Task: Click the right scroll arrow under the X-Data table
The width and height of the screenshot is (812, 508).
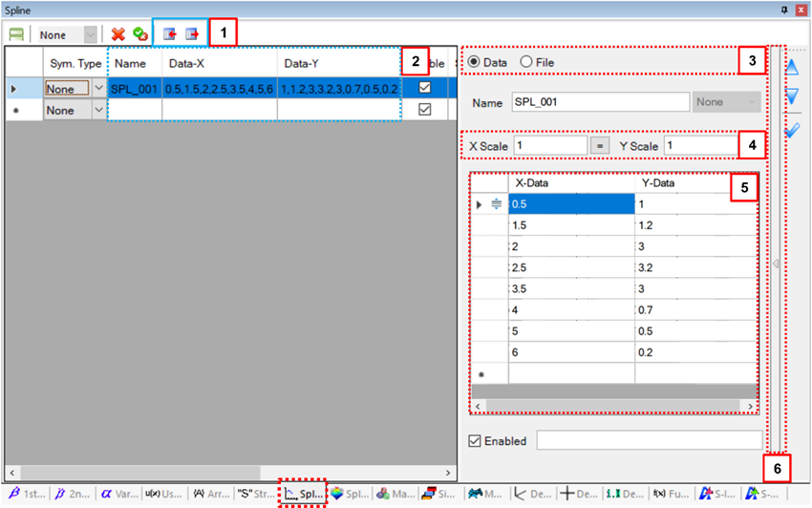Action: pos(750,406)
